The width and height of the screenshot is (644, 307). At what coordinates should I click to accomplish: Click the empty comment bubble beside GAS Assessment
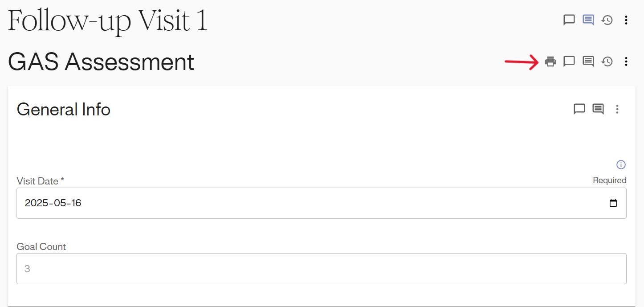point(569,61)
